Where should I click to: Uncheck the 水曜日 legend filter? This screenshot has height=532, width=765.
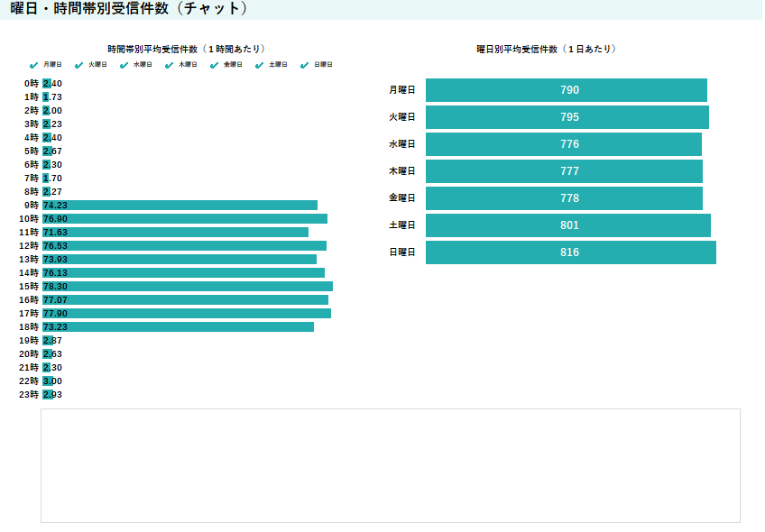124,65
